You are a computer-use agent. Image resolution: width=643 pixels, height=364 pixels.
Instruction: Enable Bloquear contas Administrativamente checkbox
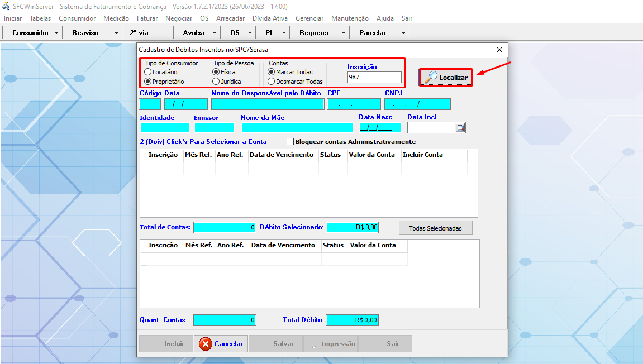click(x=290, y=142)
